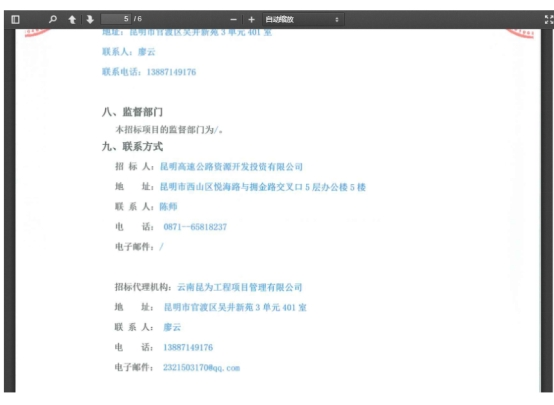Click the page number field showing 5
Image resolution: width=554 pixels, height=405 pixels.
click(116, 19)
